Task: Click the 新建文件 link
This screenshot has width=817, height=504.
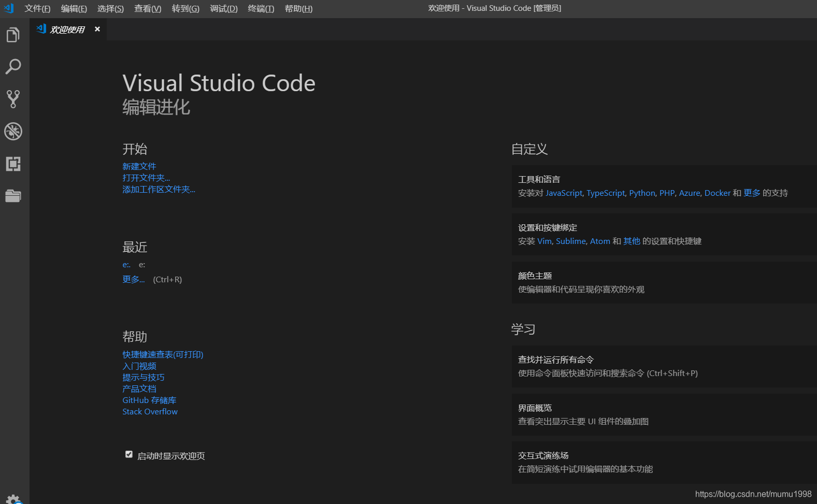Action: pyautogui.click(x=139, y=166)
